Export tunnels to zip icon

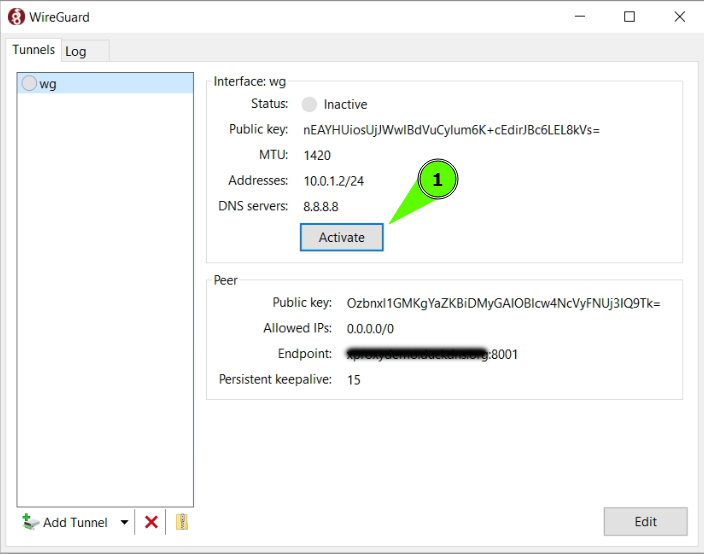click(x=182, y=522)
